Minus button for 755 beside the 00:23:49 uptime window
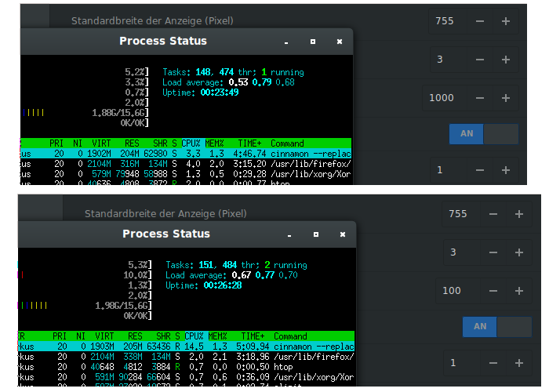This screenshot has width=549, height=392. (x=480, y=21)
